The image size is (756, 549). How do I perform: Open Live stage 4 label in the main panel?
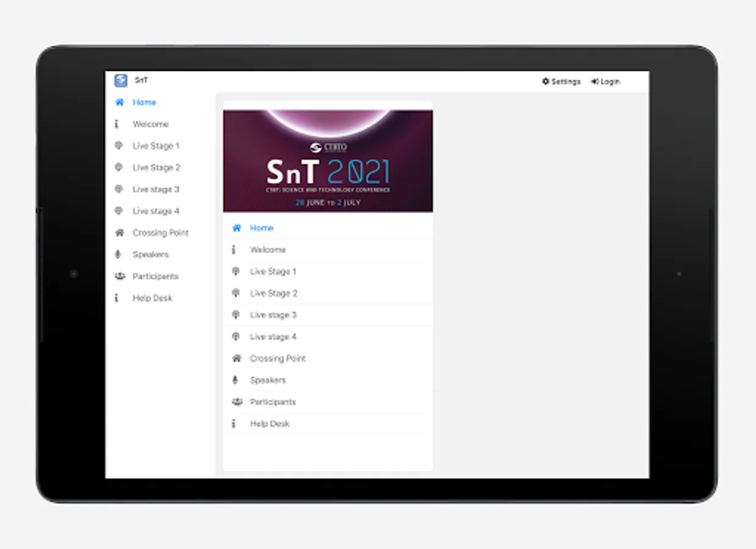(273, 337)
